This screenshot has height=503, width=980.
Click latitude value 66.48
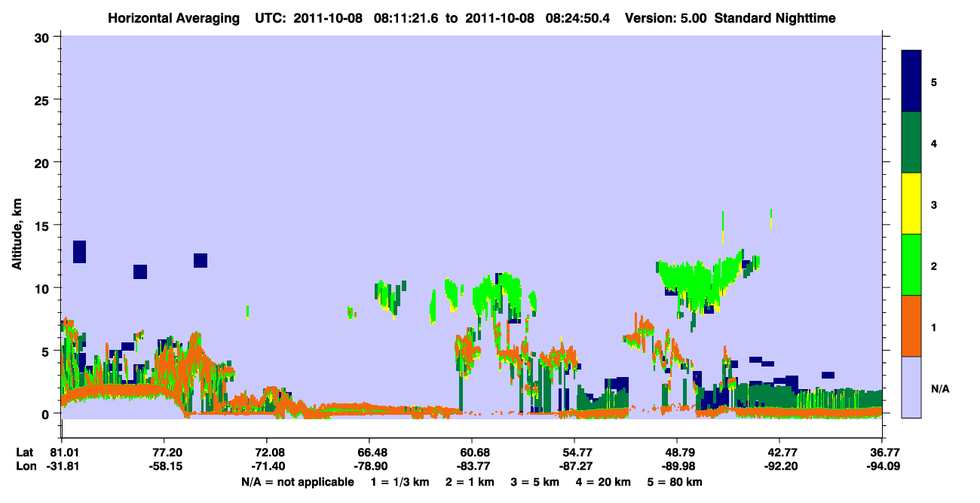[369, 452]
